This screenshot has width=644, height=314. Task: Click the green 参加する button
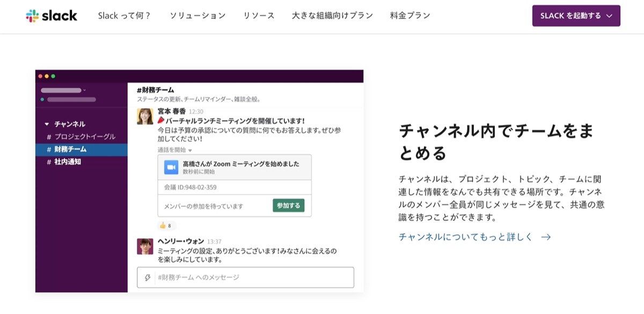click(289, 205)
